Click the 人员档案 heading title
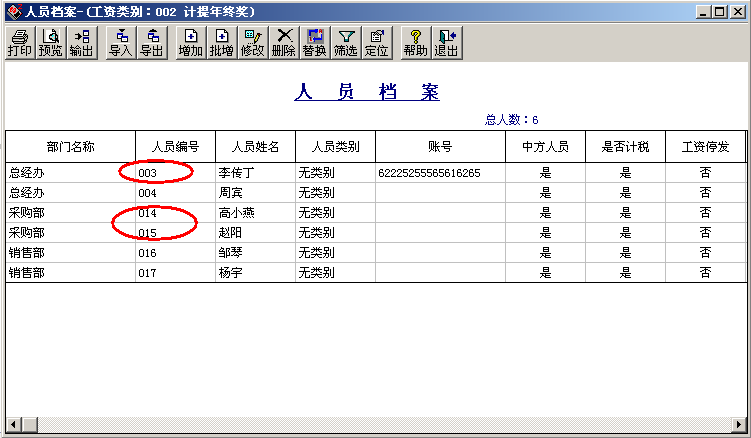 (x=367, y=92)
